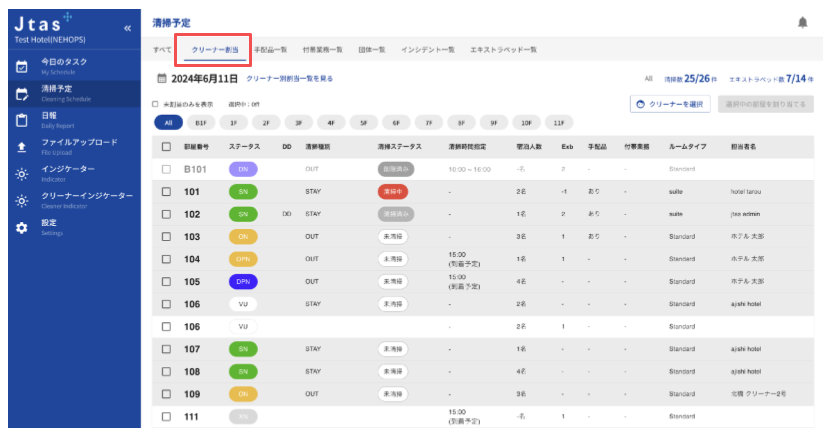This screenshot has width=823, height=432.
Task: Click the 日報 Daily Report clipboard icon
Action: tap(22, 120)
